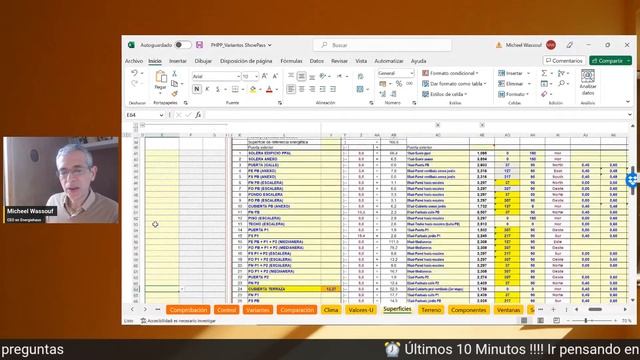Click the Pegar paste icon

click(x=160, y=77)
